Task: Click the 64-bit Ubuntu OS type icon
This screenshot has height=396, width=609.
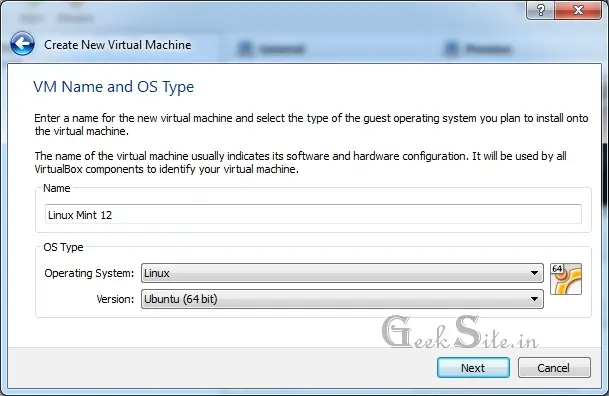Action: 566,279
